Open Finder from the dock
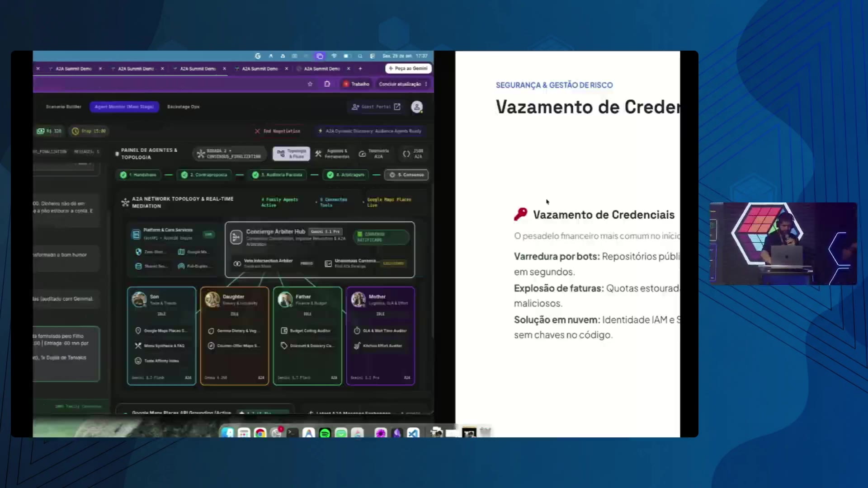The width and height of the screenshot is (868, 488). 227,433
